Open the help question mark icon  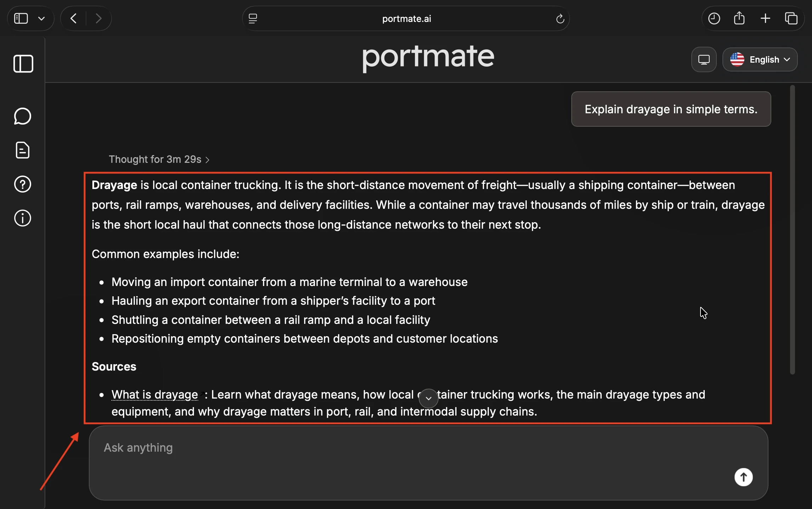coord(23,184)
